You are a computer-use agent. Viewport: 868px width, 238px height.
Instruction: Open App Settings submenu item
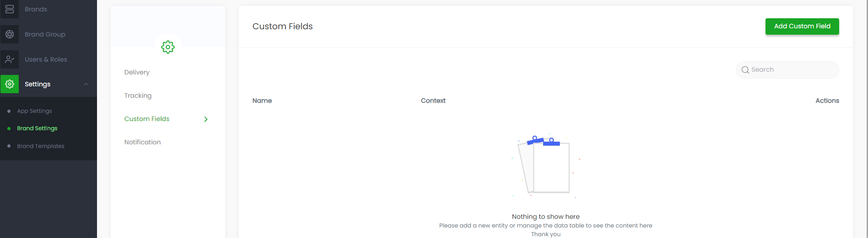(x=34, y=111)
